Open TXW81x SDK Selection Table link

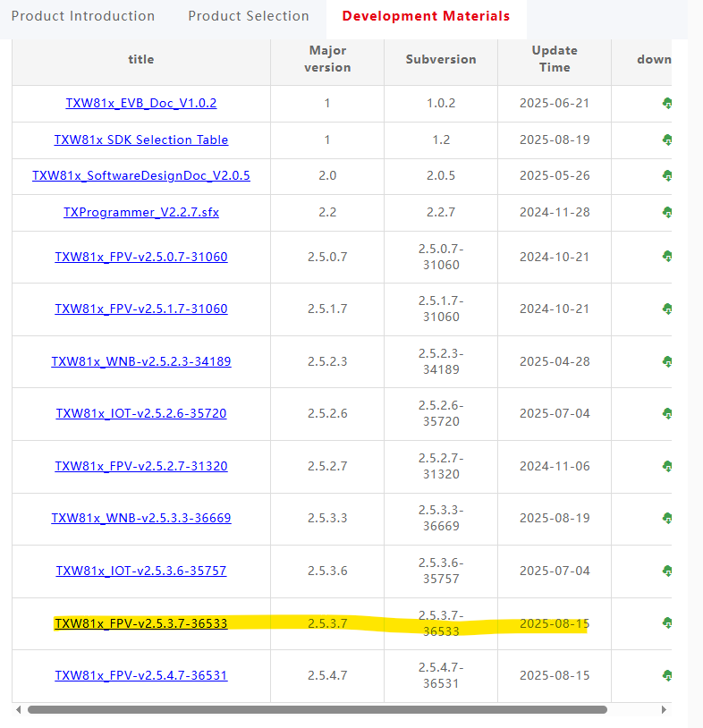[141, 140]
